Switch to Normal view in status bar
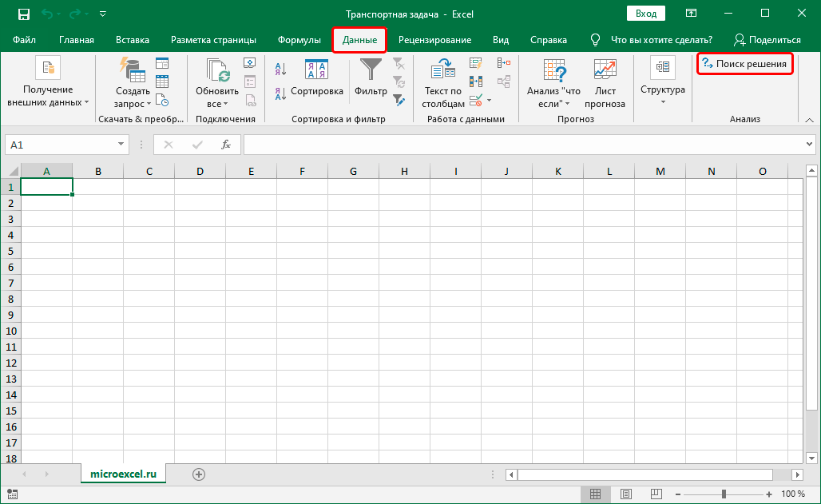821x504 pixels. [593, 494]
